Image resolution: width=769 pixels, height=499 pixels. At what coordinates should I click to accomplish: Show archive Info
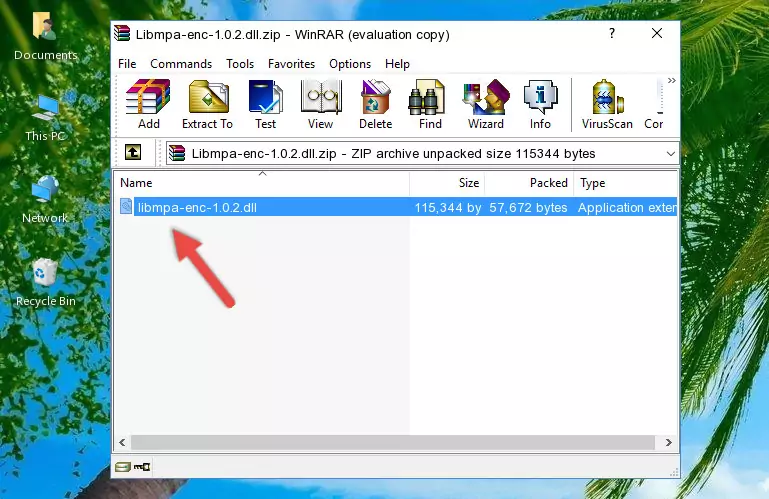[x=540, y=104]
